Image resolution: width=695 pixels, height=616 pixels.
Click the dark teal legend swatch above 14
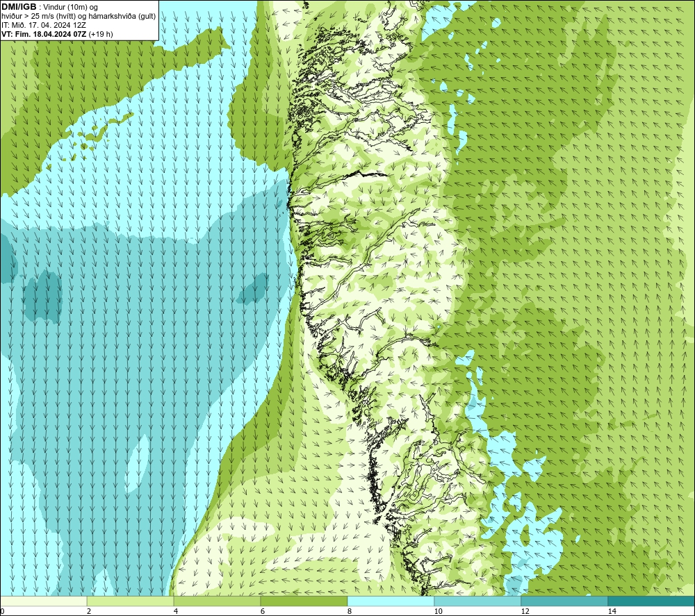coord(652,601)
